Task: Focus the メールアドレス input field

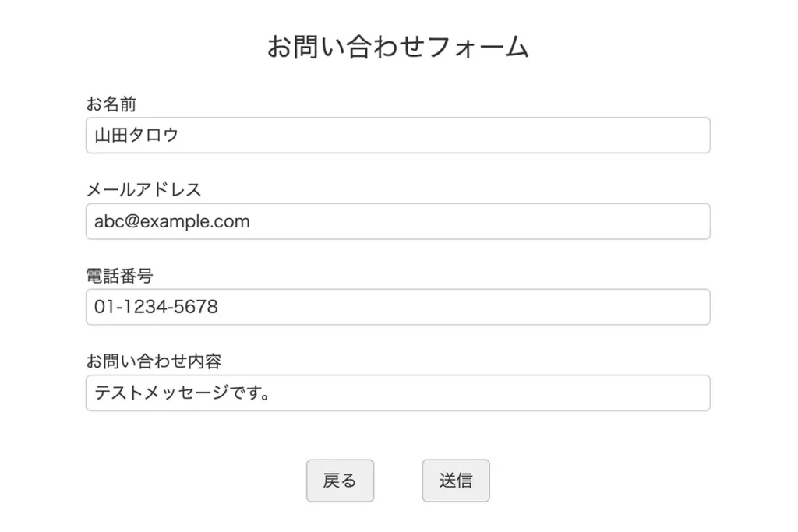Action: click(x=398, y=221)
